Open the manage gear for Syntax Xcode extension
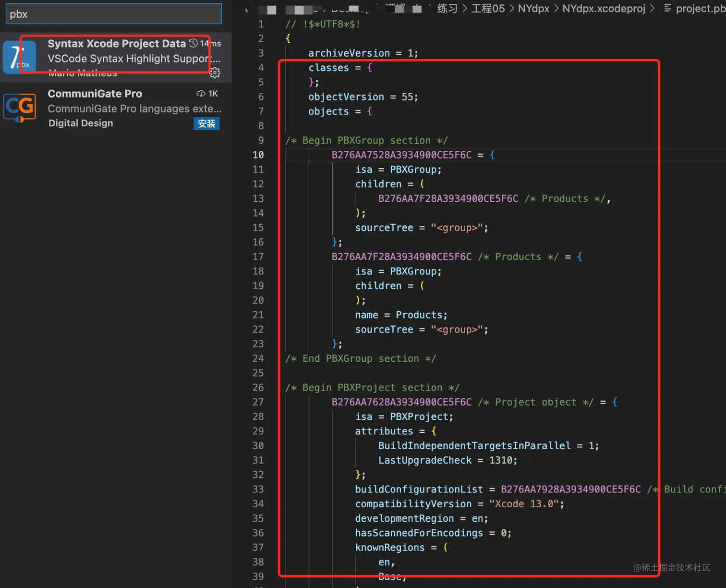This screenshot has width=726, height=588. pyautogui.click(x=215, y=73)
